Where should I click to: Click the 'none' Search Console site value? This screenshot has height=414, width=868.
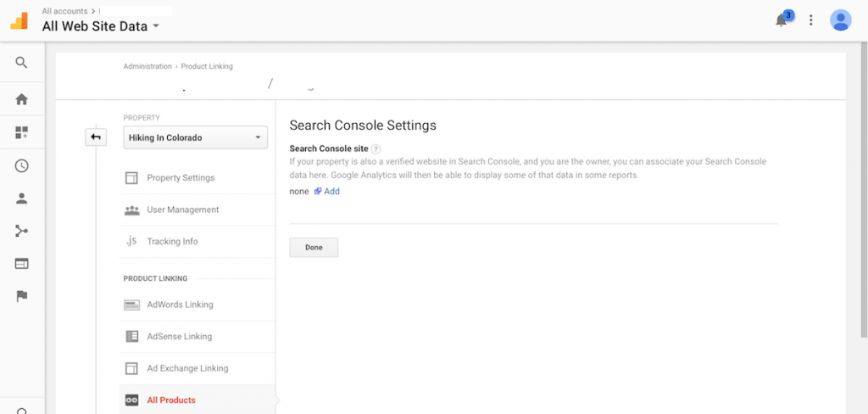coord(299,192)
